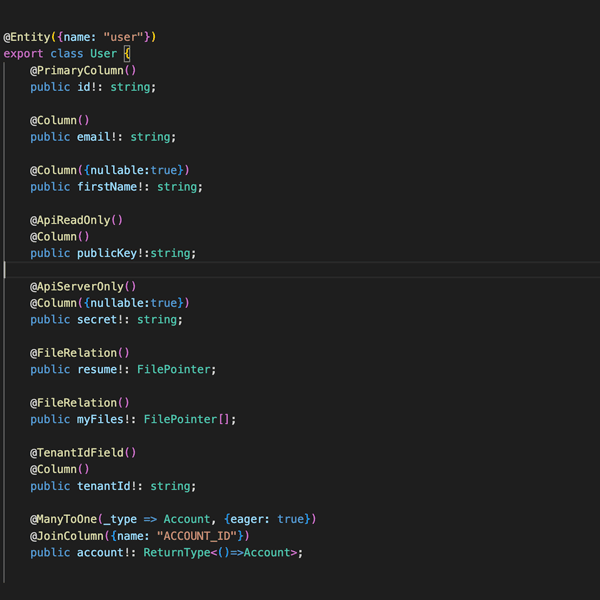The image size is (600, 600).
Task: Place cursor on the secret property
Action: pyautogui.click(x=100, y=320)
